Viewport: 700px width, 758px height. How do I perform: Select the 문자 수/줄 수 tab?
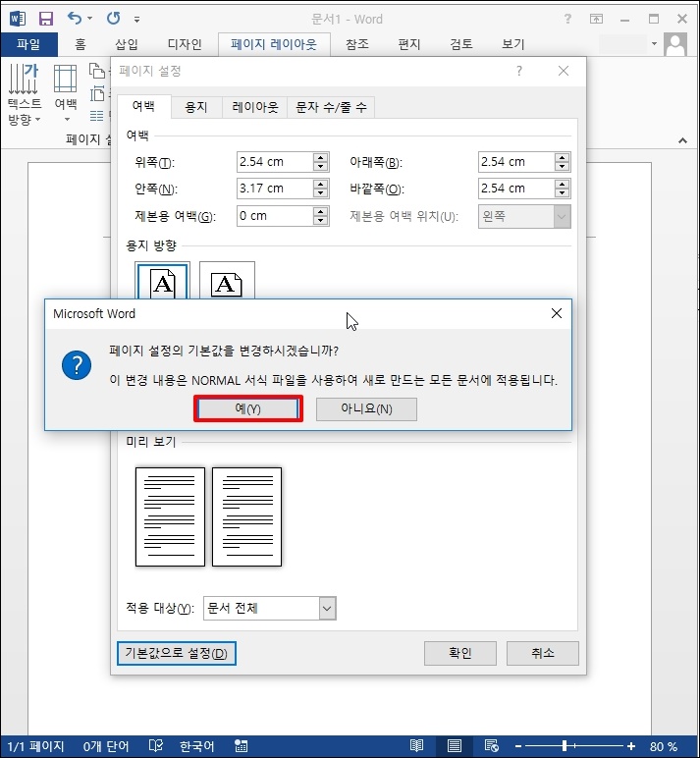point(331,107)
